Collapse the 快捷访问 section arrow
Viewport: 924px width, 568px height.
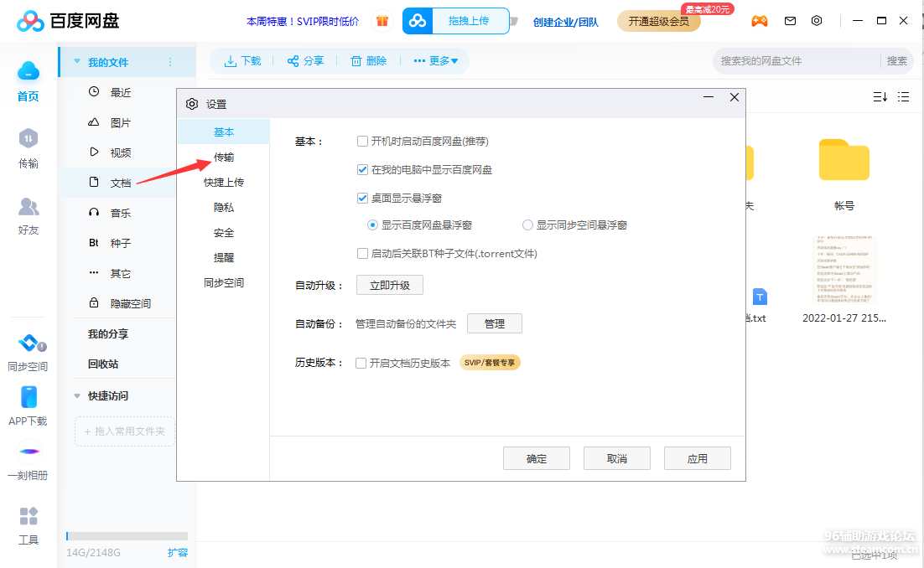pyautogui.click(x=77, y=395)
